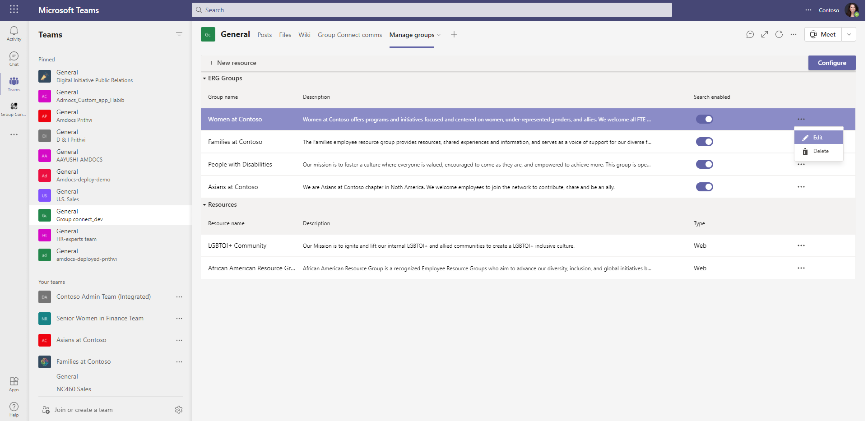Click Join or create a team
This screenshot has width=868, height=421.
tap(78, 410)
